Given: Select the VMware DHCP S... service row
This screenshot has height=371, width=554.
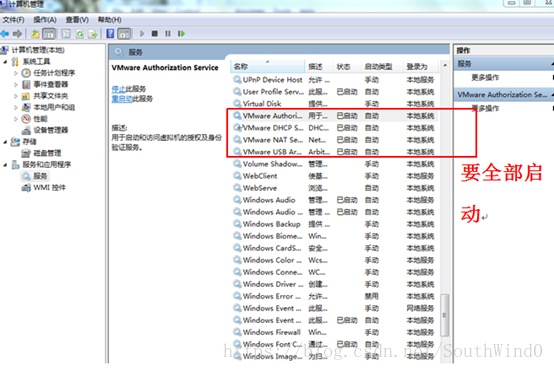Looking at the screenshot, I should [335, 128].
